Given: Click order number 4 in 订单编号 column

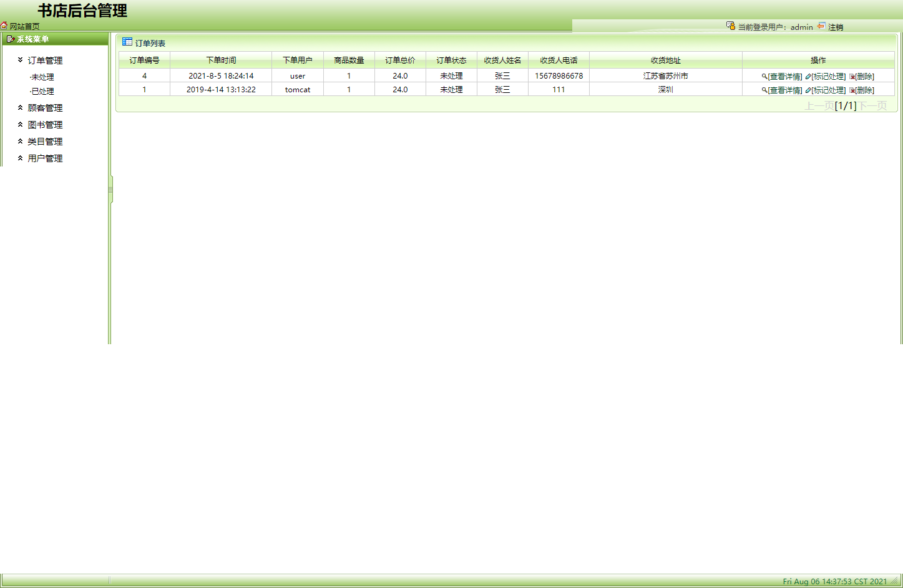Looking at the screenshot, I should 144,76.
